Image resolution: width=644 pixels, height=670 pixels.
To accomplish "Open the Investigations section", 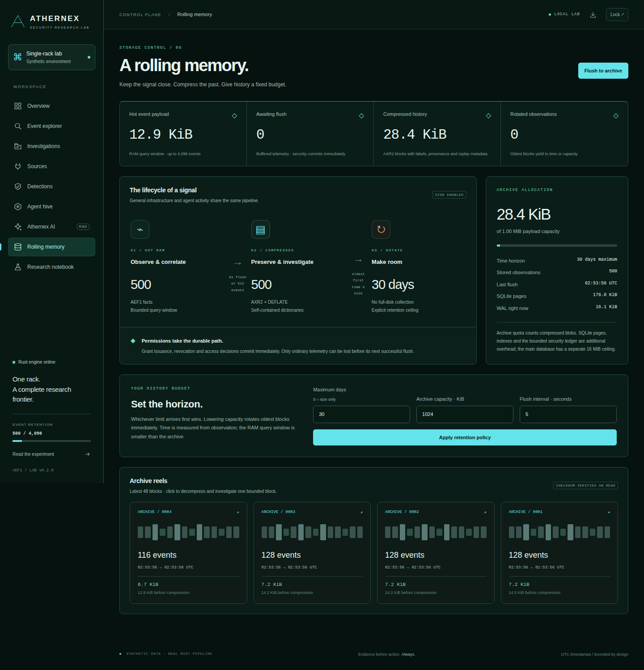I will (51, 146).
